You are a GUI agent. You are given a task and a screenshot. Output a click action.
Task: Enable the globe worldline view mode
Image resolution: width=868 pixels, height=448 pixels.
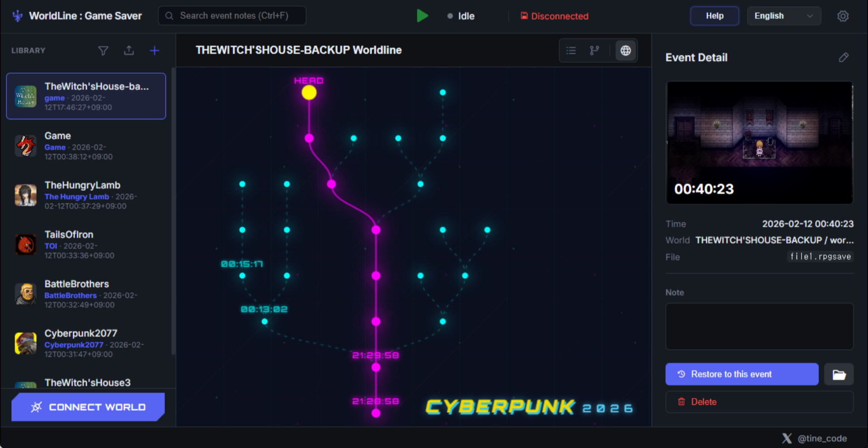(626, 50)
